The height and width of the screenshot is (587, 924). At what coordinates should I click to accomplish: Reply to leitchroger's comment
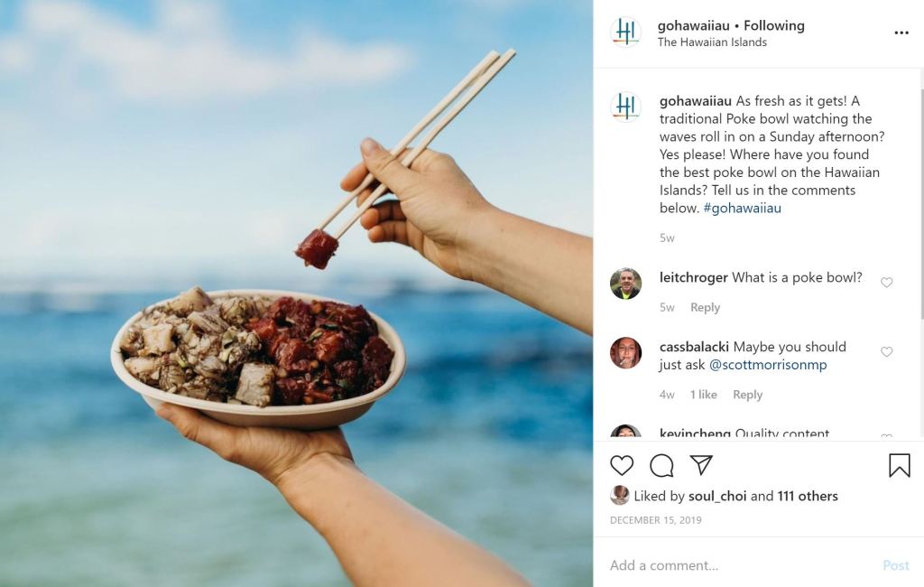[x=705, y=307]
